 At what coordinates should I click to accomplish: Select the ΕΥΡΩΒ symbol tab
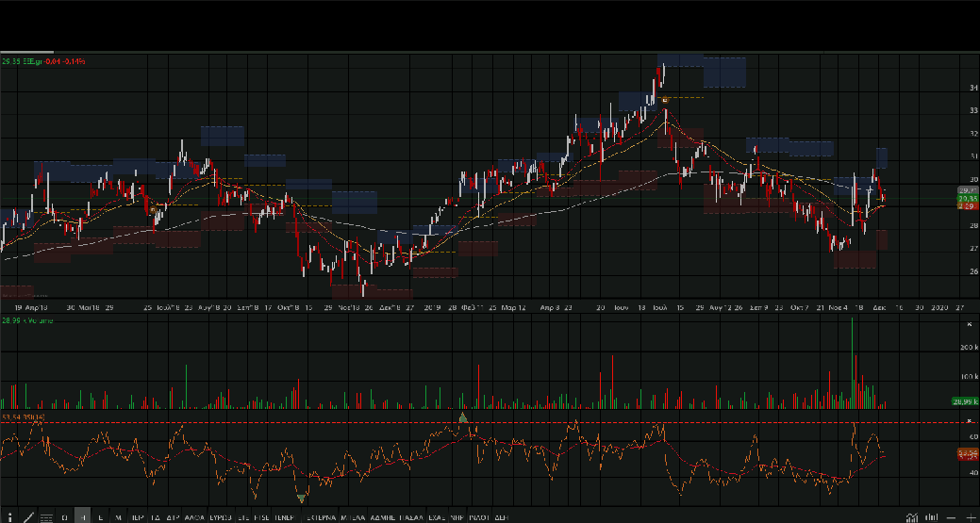pyautogui.click(x=220, y=517)
